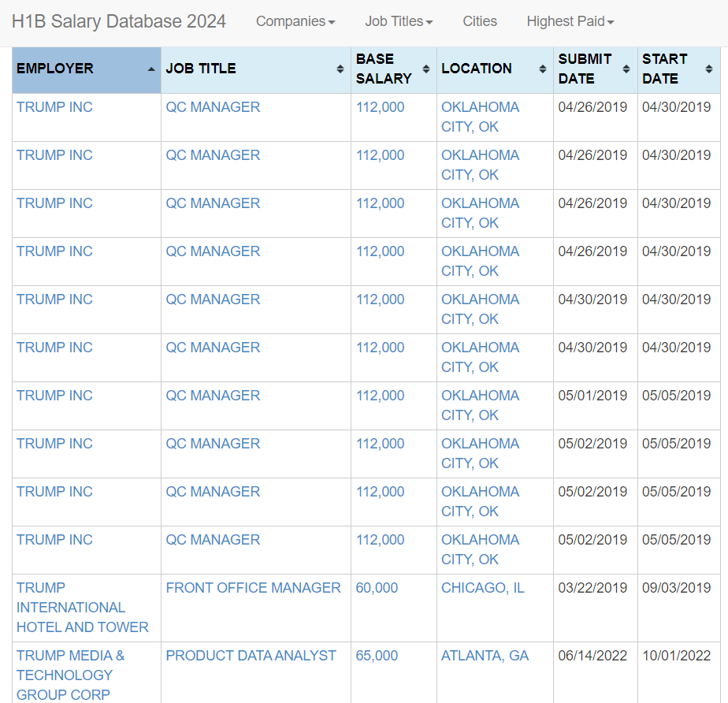Sort table by Job Title column
This screenshot has height=703, width=728.
(x=256, y=70)
